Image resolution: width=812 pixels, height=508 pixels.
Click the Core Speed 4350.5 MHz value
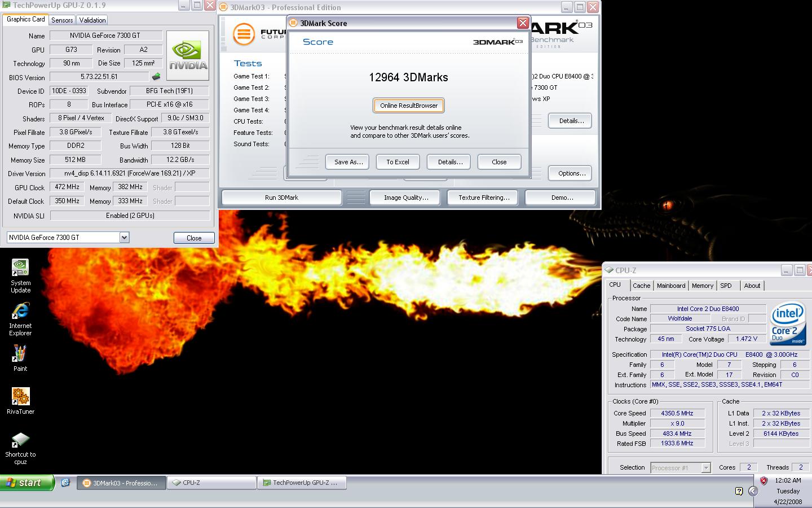[677, 413]
